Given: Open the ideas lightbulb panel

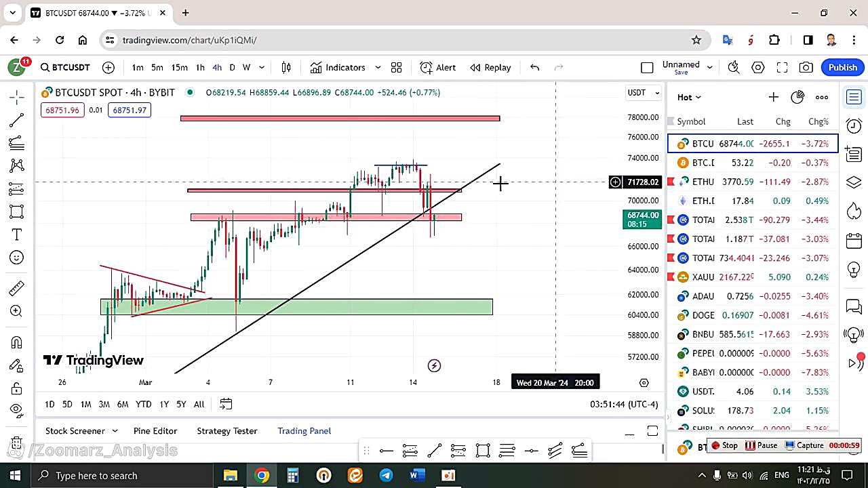Looking at the screenshot, I should point(854,269).
